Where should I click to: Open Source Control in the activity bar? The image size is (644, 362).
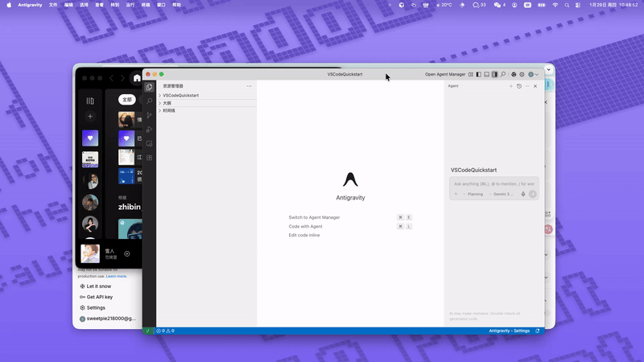pyautogui.click(x=149, y=115)
